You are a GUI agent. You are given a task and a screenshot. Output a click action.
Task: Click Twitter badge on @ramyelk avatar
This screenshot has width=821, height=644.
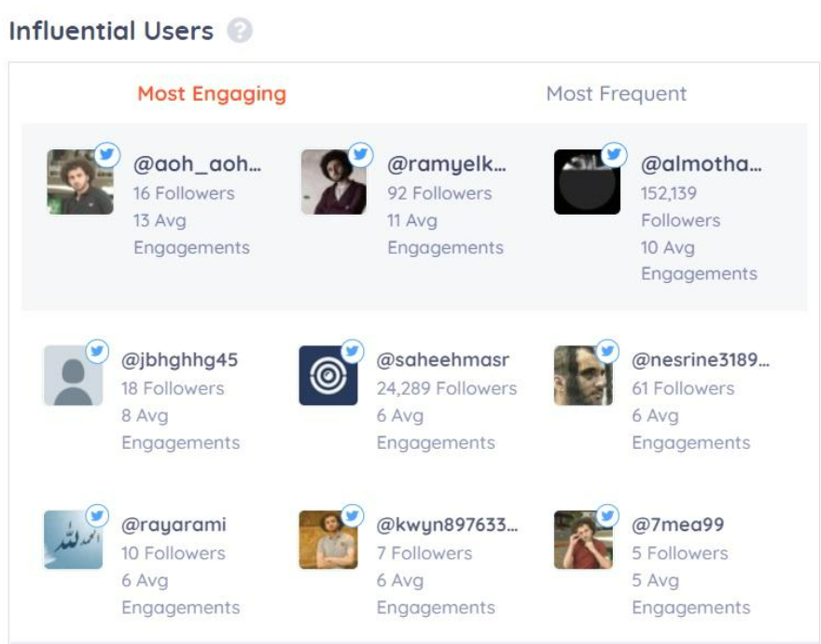[361, 155]
